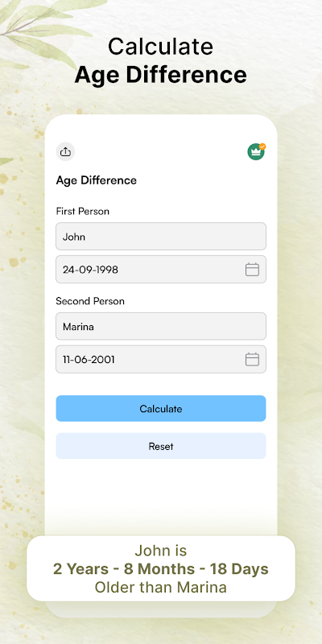Open premium via the green crown icon
The height and width of the screenshot is (644, 322).
(x=256, y=152)
